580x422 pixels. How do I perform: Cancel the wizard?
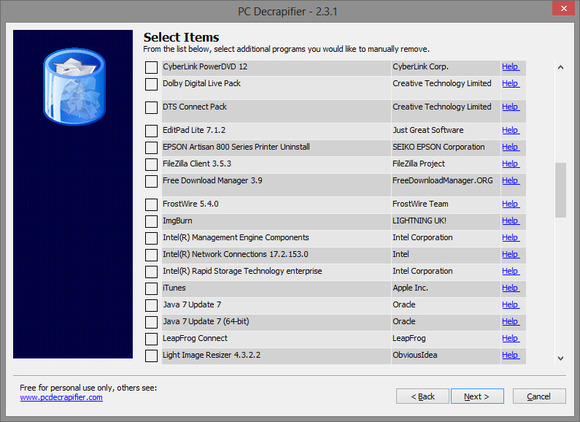click(539, 396)
